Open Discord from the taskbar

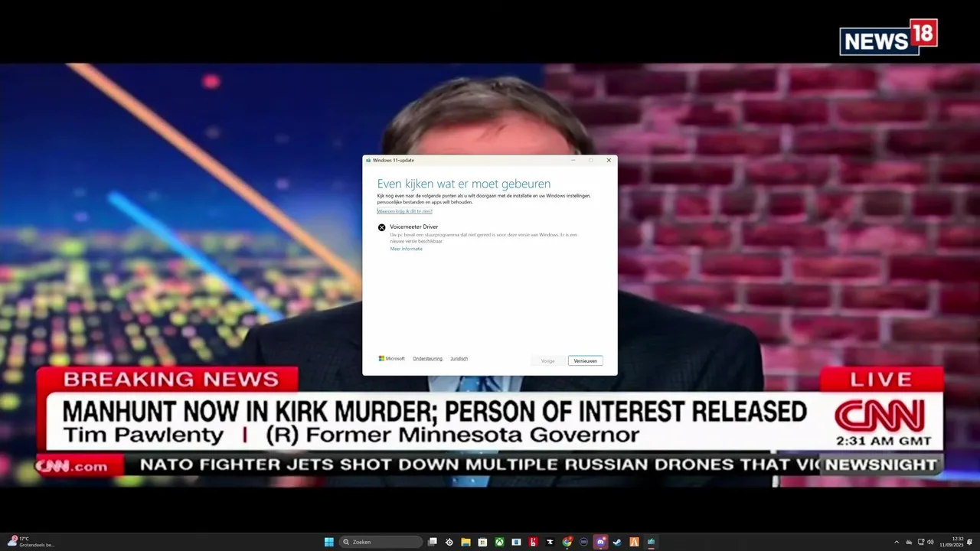pos(601,542)
